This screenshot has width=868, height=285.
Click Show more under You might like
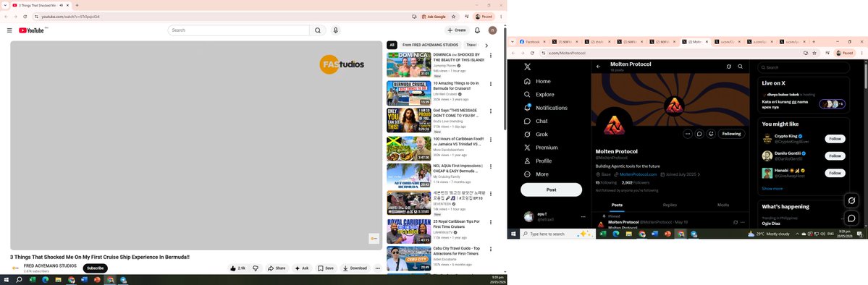pos(772,189)
